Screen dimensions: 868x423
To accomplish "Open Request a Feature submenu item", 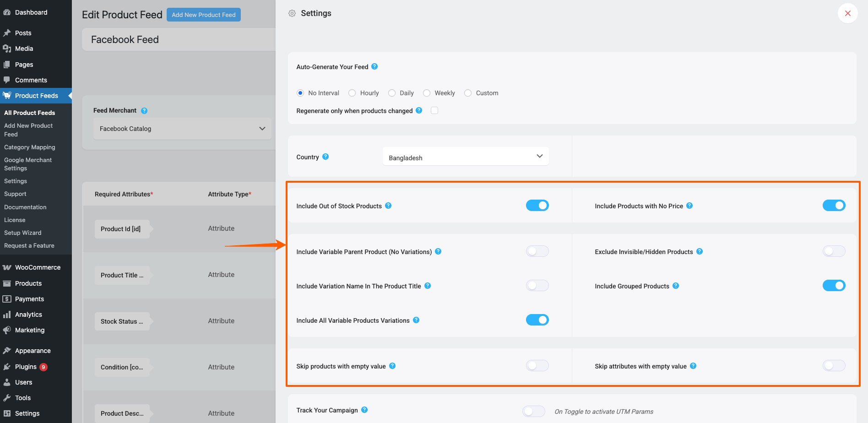I will coord(29,246).
